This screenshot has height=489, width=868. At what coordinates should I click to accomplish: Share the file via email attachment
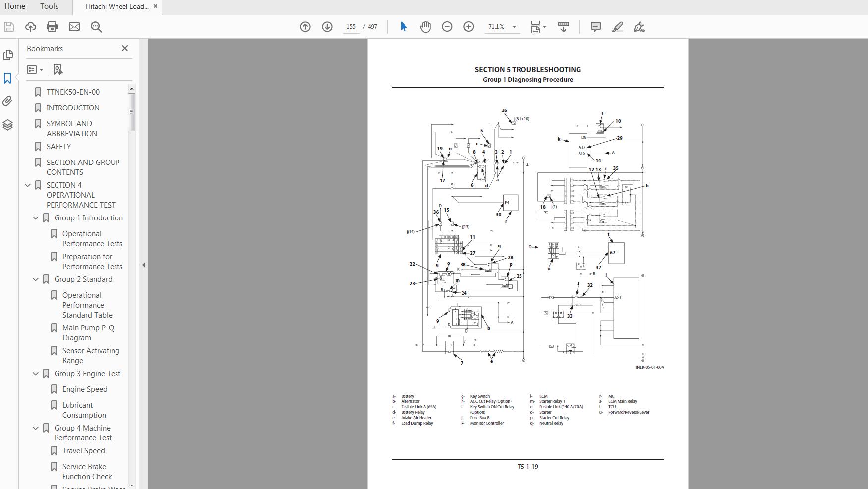pyautogui.click(x=74, y=26)
